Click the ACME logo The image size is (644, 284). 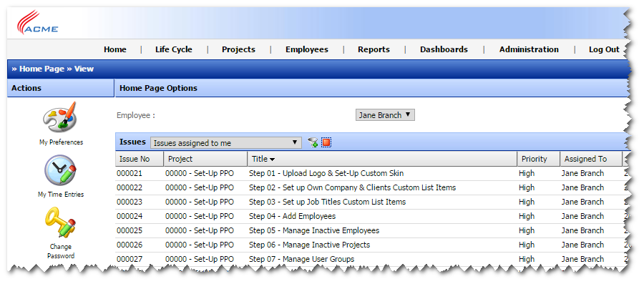coord(38,23)
